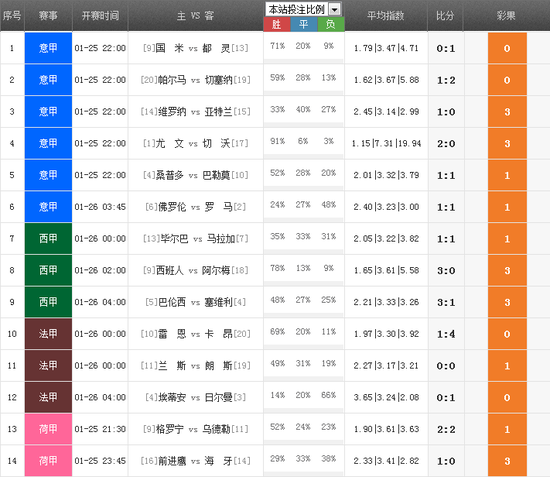The height and width of the screenshot is (477, 550).
Task: Click the green 负 column header
Action: pos(331,24)
